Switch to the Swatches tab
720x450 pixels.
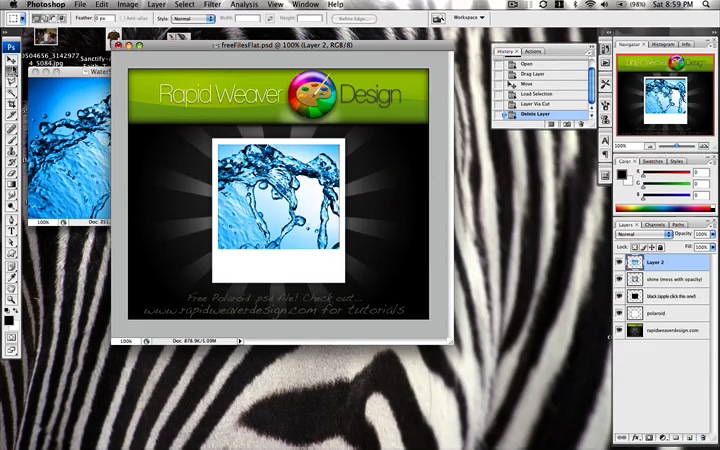coord(652,161)
